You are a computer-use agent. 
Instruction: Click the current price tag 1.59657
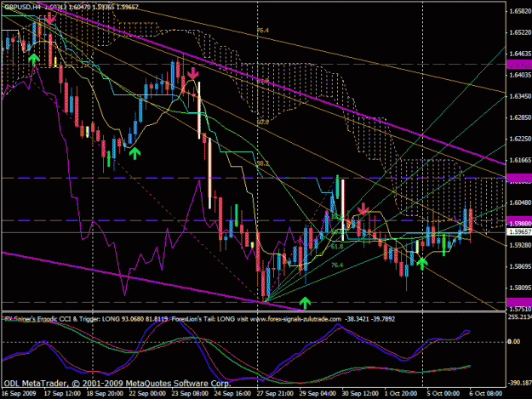point(519,232)
